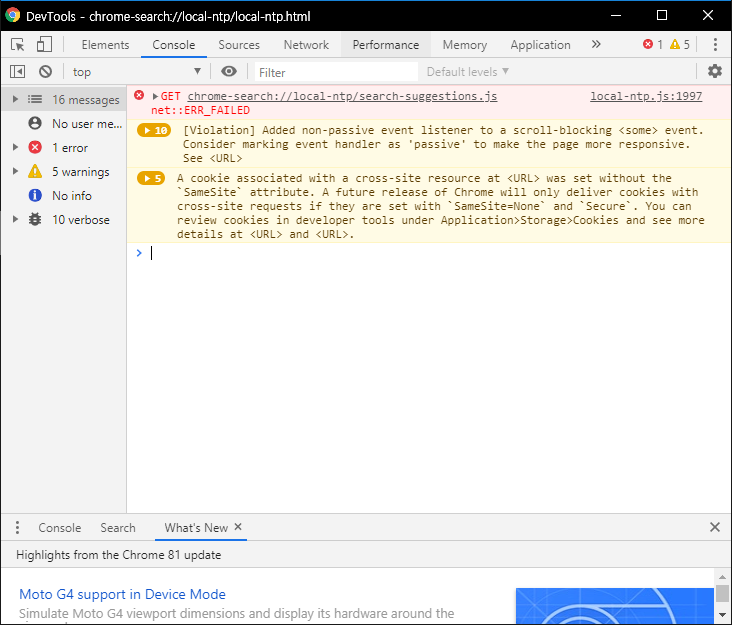This screenshot has height=625, width=732.
Task: Switch to the drawer Console tab
Action: pos(60,528)
